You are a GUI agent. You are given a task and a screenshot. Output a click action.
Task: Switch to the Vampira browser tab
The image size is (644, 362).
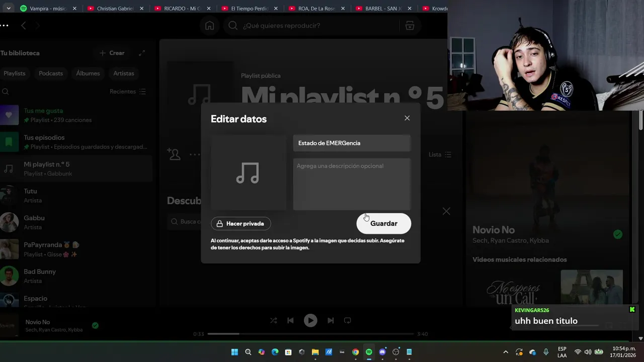click(48, 9)
